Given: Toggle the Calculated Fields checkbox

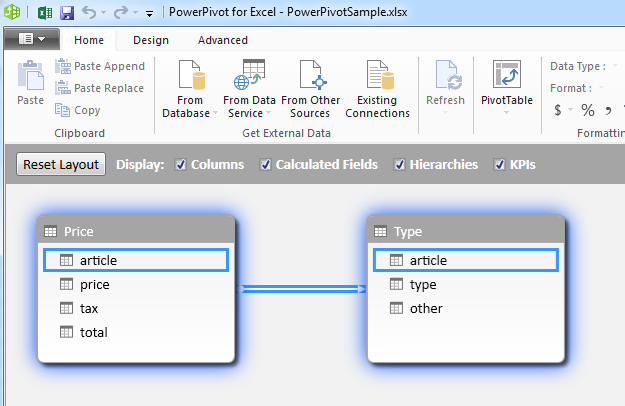Looking at the screenshot, I should (266, 164).
